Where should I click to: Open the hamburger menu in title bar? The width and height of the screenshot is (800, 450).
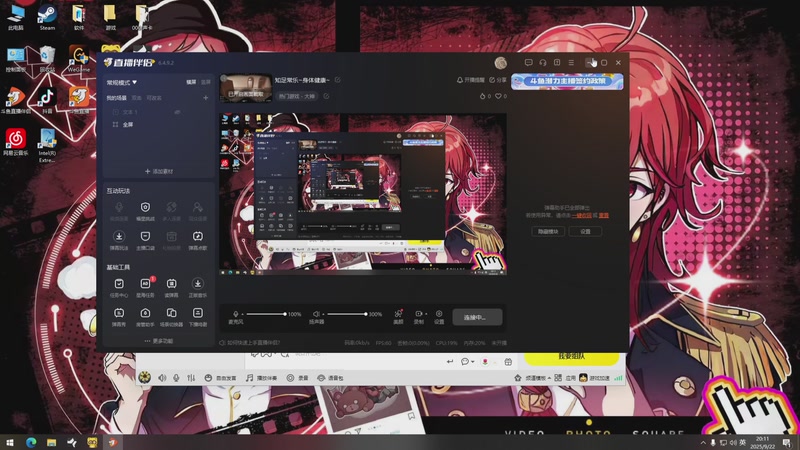[571, 62]
